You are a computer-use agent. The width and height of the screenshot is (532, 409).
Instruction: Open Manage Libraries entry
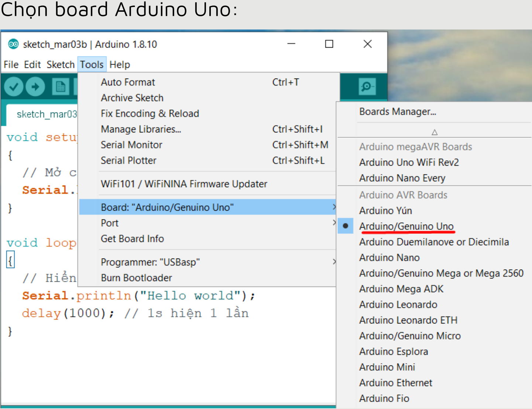pyautogui.click(x=141, y=129)
